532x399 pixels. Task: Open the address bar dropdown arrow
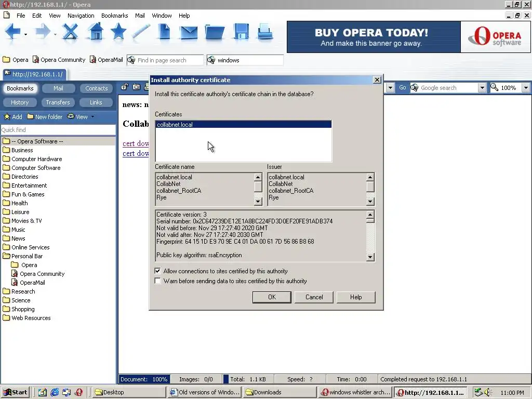point(390,88)
